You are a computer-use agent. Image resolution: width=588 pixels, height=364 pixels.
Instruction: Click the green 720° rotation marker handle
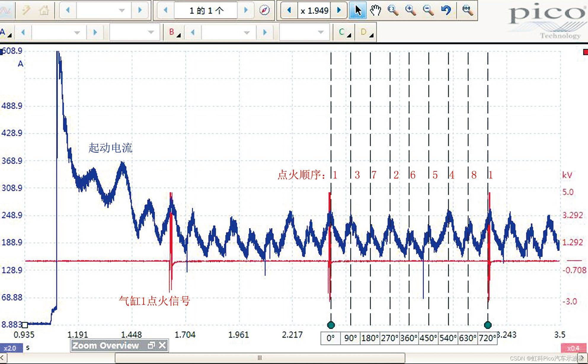488,325
